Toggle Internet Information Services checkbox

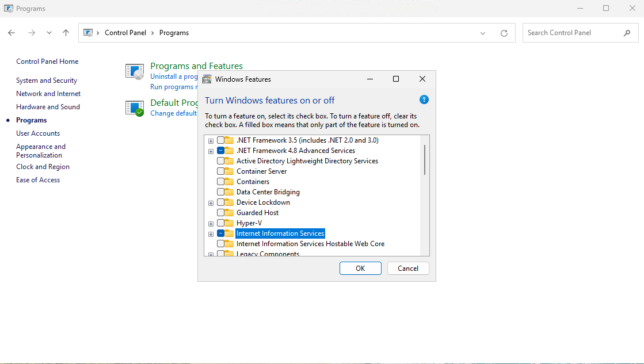click(220, 233)
